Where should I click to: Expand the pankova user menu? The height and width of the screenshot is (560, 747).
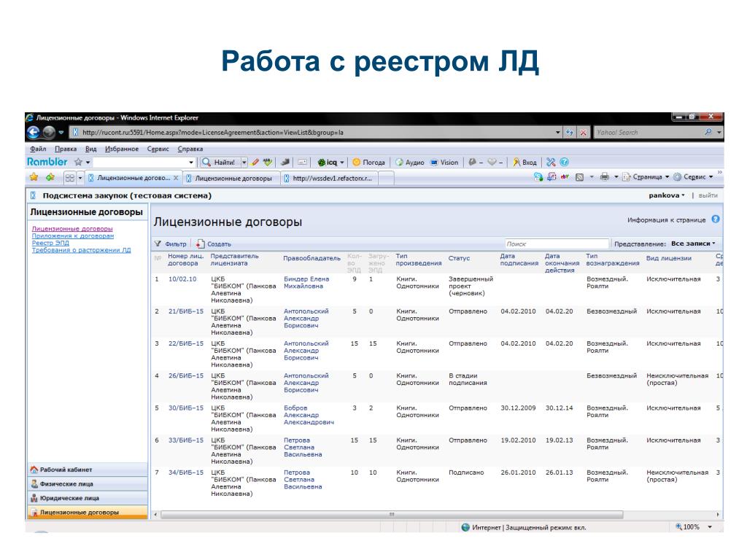pos(667,195)
